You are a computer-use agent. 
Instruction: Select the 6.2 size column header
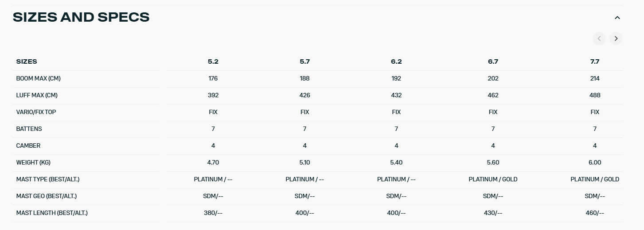[396, 61]
